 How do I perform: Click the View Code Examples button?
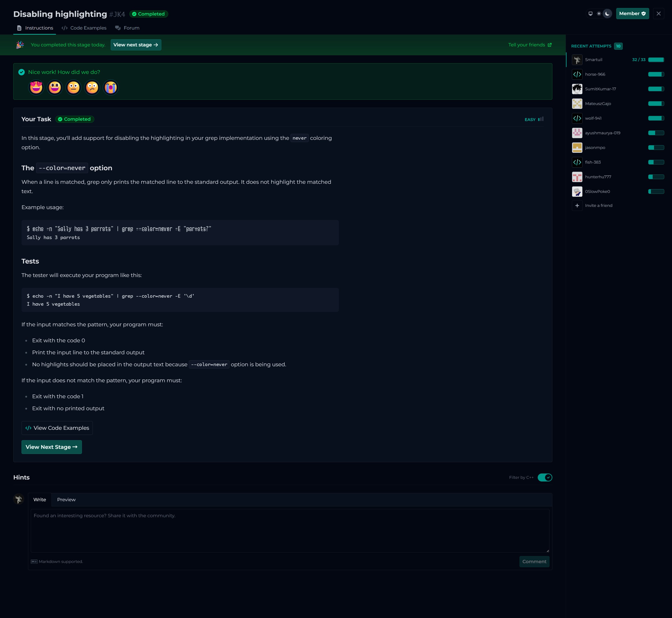coord(57,428)
